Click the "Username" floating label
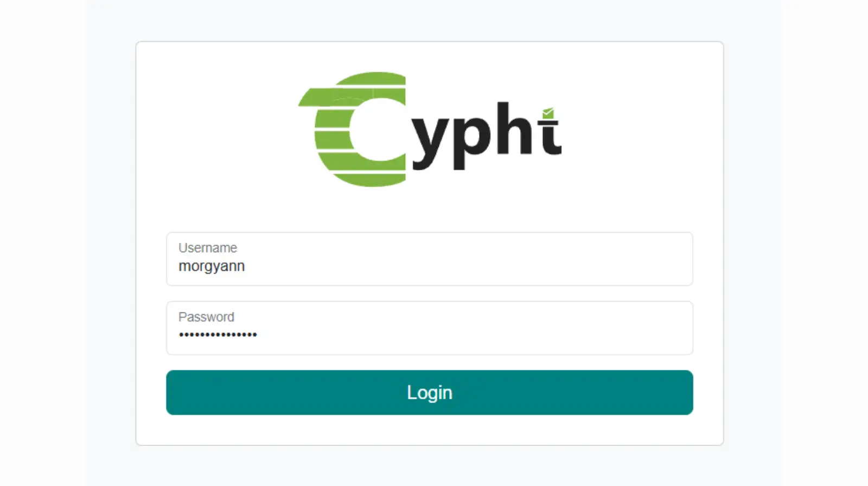Image resolution: width=868 pixels, height=486 pixels. click(208, 248)
